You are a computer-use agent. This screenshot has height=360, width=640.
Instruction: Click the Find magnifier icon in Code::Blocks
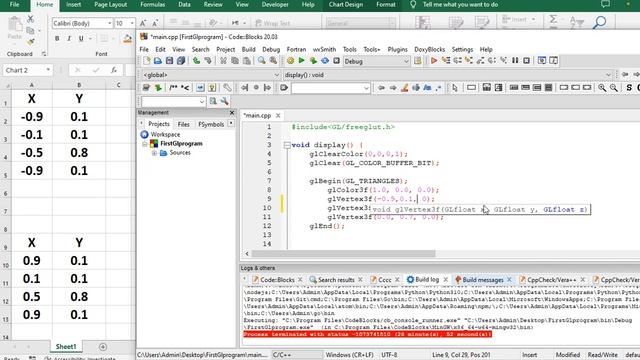[261, 61]
